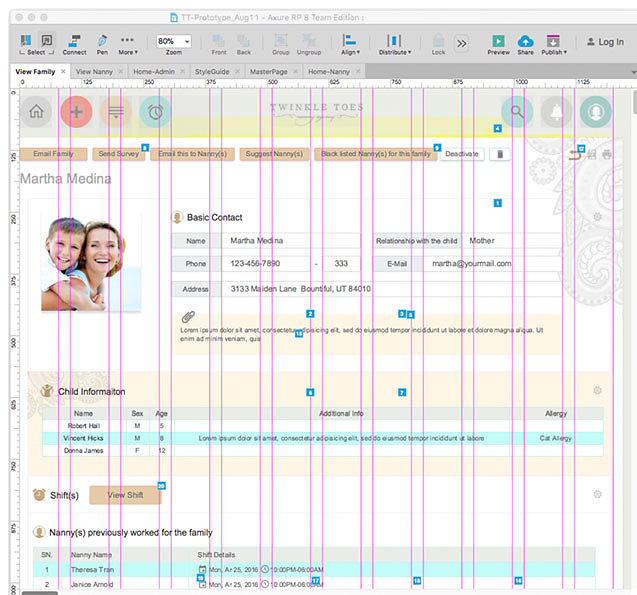The width and height of the screenshot is (637, 595).
Task: Click the Email Family button
Action: click(x=53, y=154)
